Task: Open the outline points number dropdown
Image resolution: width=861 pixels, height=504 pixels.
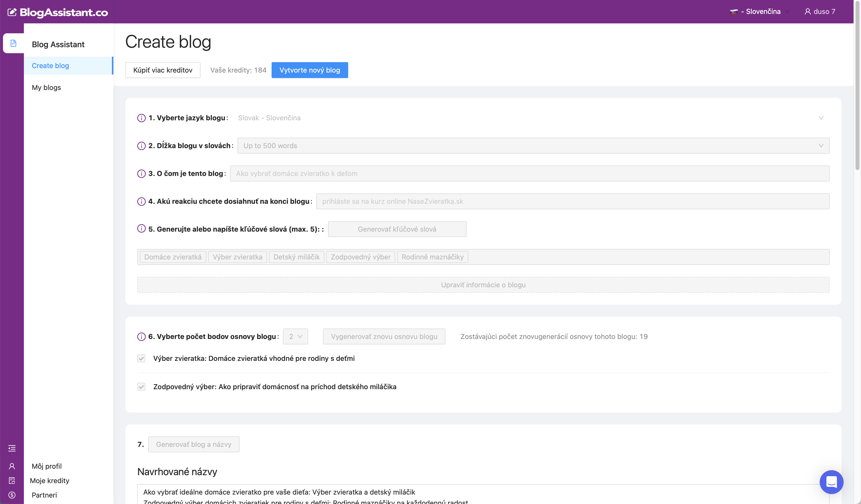Action: pyautogui.click(x=295, y=337)
